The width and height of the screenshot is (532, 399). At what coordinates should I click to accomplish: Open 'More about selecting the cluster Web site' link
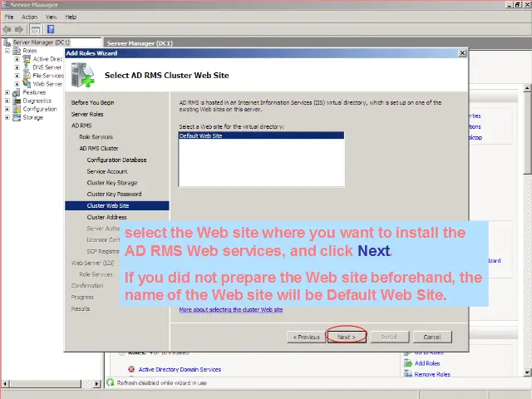coord(231,309)
